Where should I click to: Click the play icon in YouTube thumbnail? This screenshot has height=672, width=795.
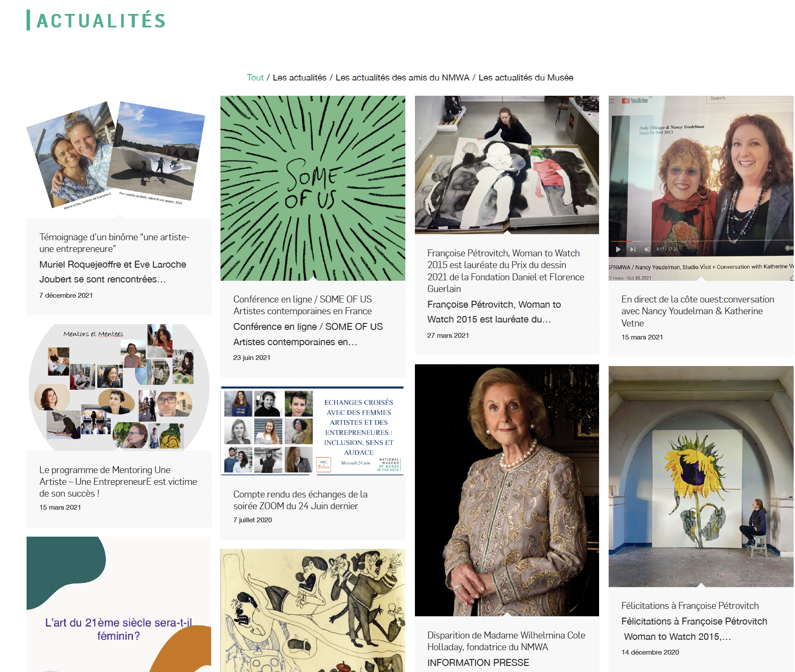pos(618,249)
